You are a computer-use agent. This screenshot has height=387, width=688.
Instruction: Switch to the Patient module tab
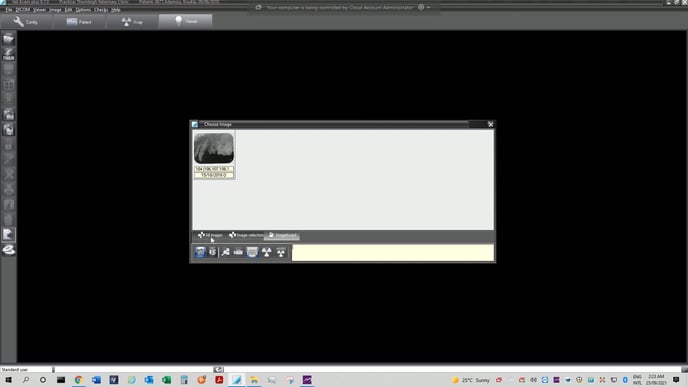[x=79, y=22]
